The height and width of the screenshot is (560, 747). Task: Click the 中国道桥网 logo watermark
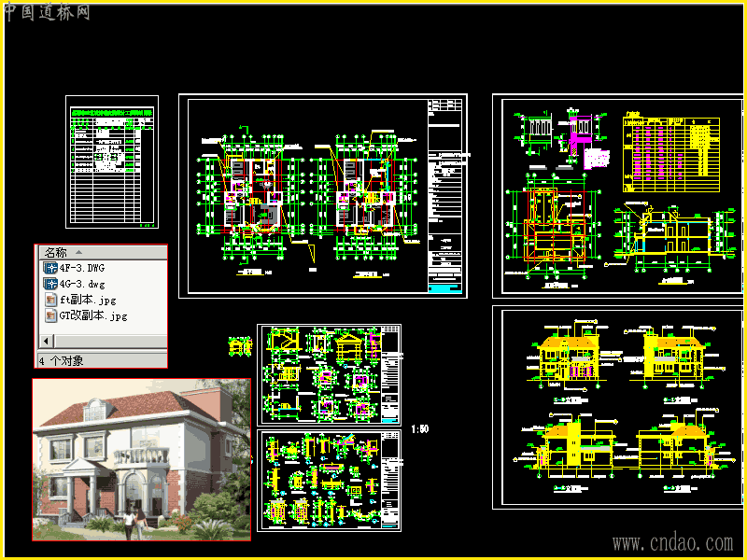47,12
